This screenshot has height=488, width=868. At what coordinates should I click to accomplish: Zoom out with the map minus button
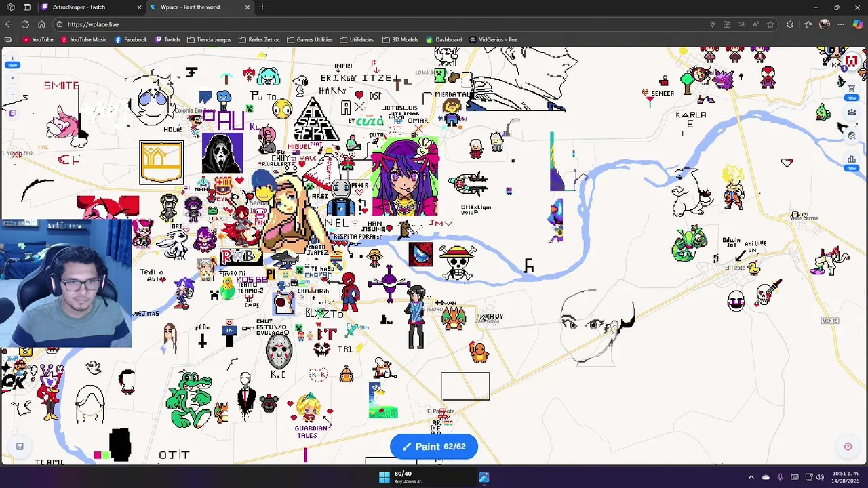point(12,94)
